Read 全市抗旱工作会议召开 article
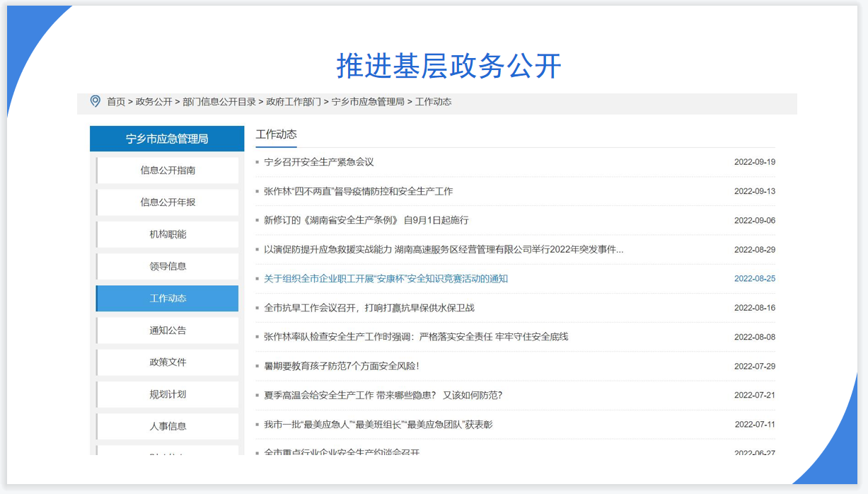Screen dimensions: 868x494 (x=369, y=308)
